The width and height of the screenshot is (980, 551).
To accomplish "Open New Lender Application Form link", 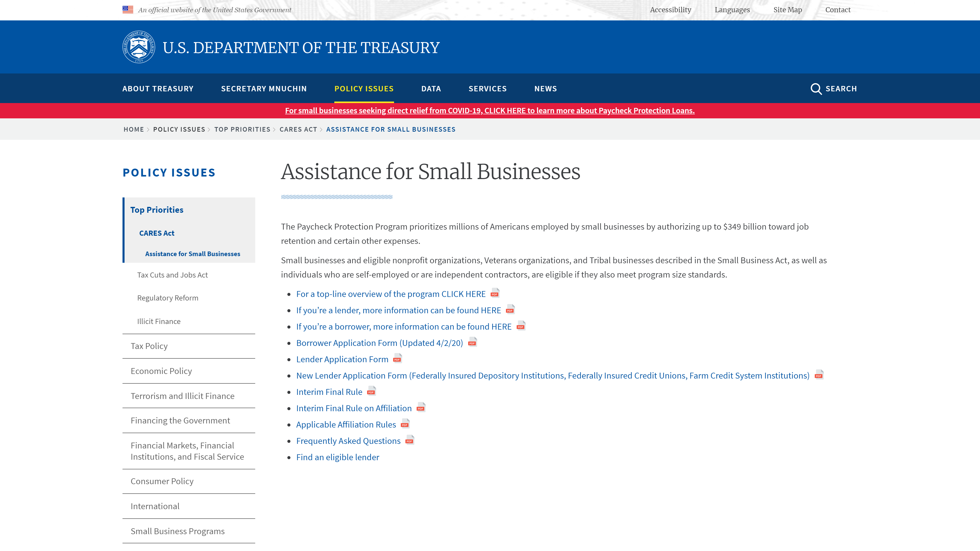I will pos(553,376).
